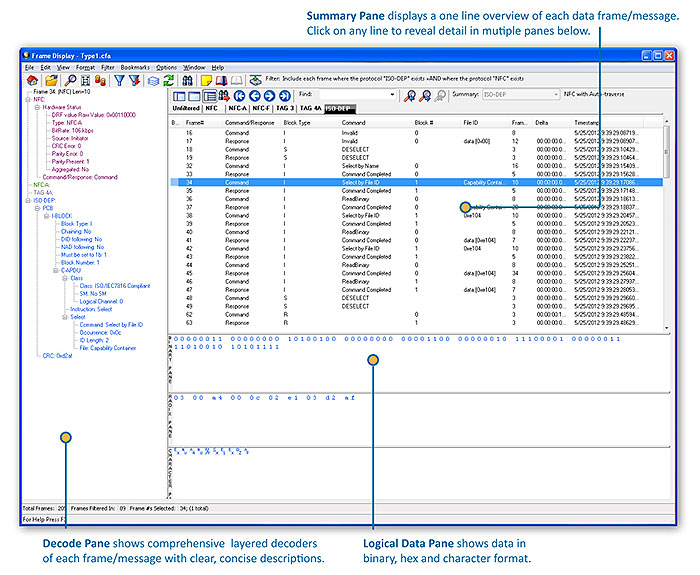Switch to the NFC-A tab
Image resolution: width=700 pixels, height=575 pixels.
click(237, 107)
